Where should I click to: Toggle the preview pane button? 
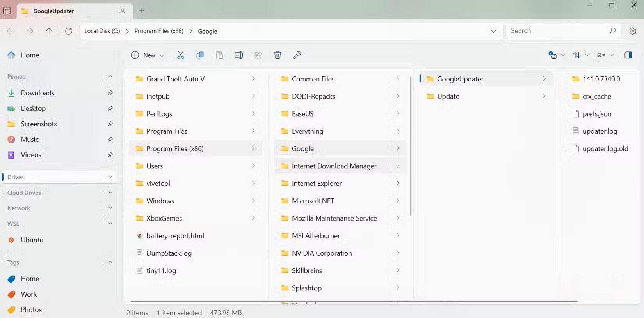(628, 55)
